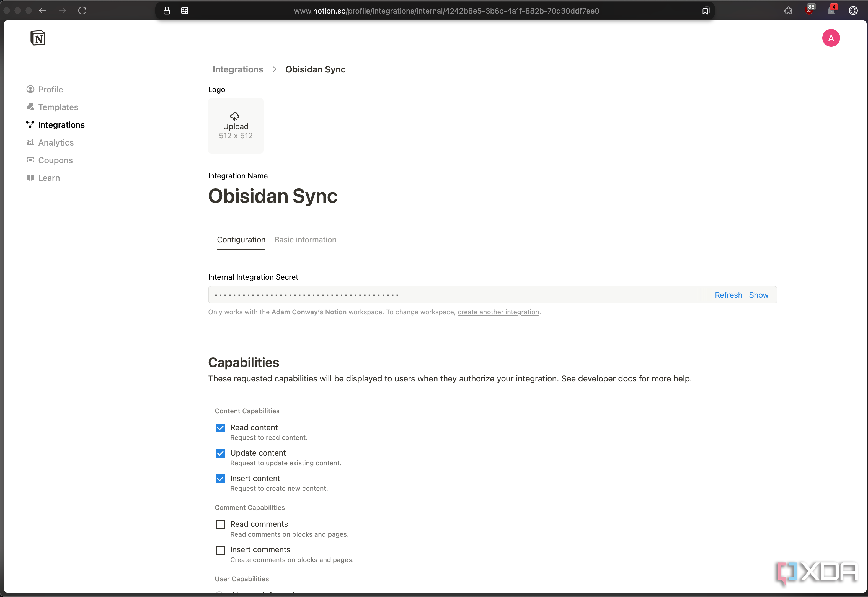Open the user avatar A menu
The height and width of the screenshot is (597, 868).
(x=831, y=38)
